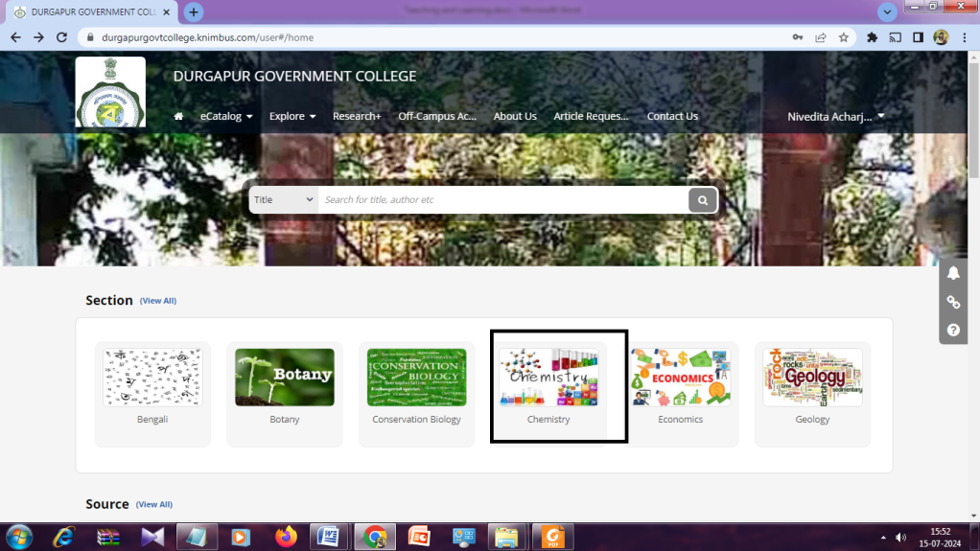Click View All link beside Source
The width and height of the screenshot is (980, 551).
[154, 505]
